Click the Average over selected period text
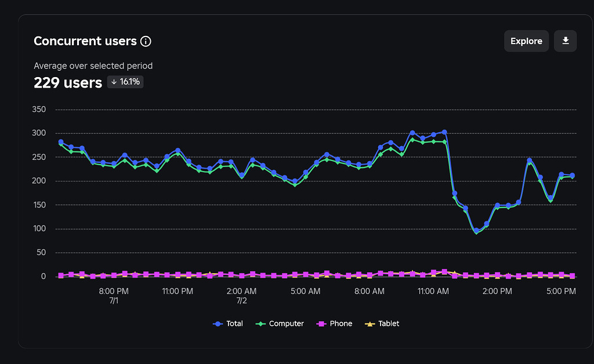Image resolution: width=594 pixels, height=364 pixels. click(93, 65)
